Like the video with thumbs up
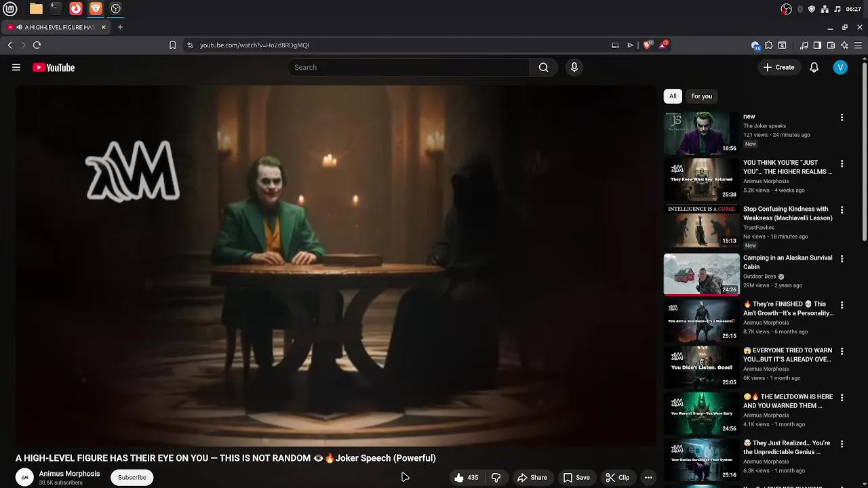The width and height of the screenshot is (868, 488). [x=466, y=477]
